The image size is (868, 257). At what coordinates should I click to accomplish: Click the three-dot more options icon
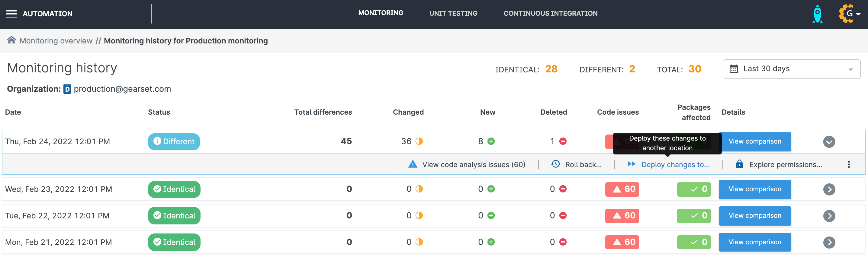point(848,164)
